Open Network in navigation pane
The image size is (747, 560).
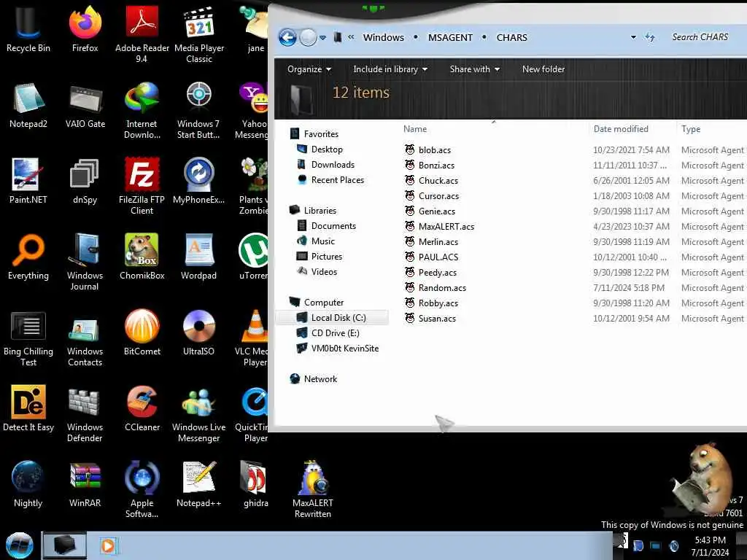[x=320, y=379]
